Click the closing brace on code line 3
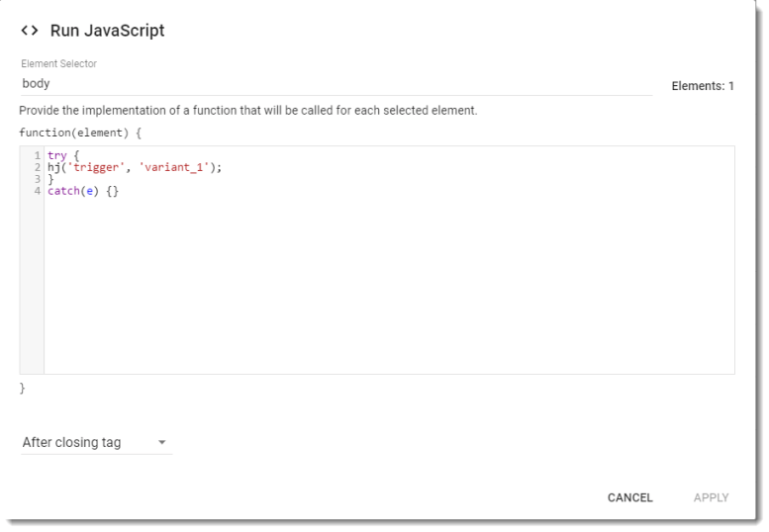 coord(50,179)
